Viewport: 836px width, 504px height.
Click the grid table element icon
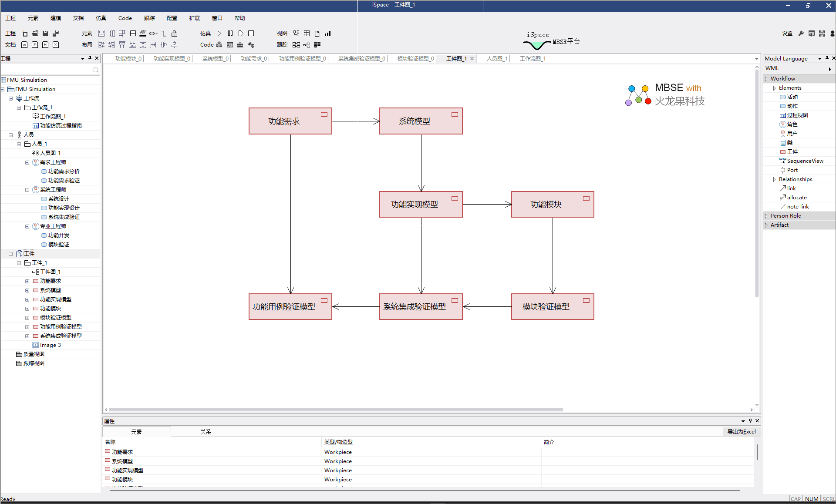tap(133, 34)
